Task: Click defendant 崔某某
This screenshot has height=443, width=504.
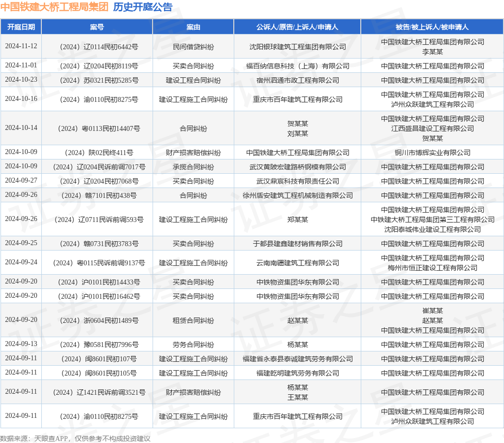Action: pos(432,311)
